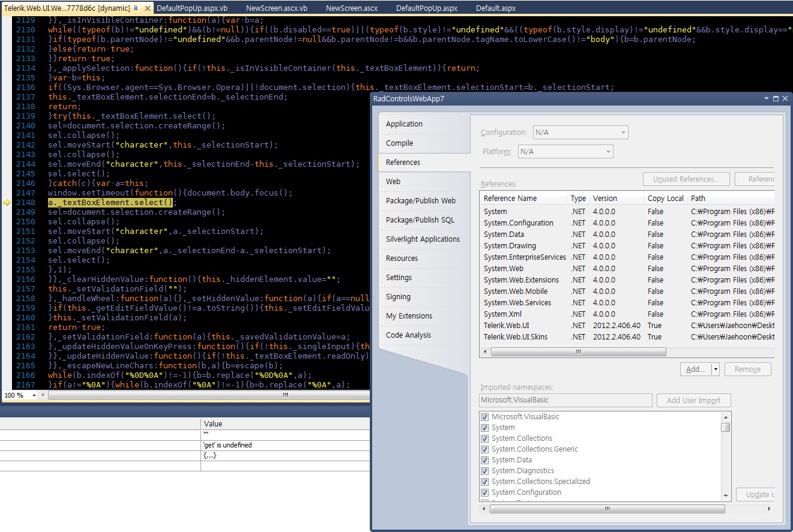Uncheck the Microsoft.VisualBasic namespace checkbox

[x=485, y=417]
